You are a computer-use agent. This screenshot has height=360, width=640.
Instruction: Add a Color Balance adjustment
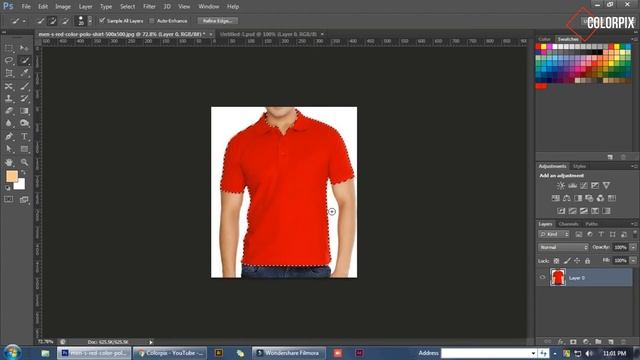(567, 198)
